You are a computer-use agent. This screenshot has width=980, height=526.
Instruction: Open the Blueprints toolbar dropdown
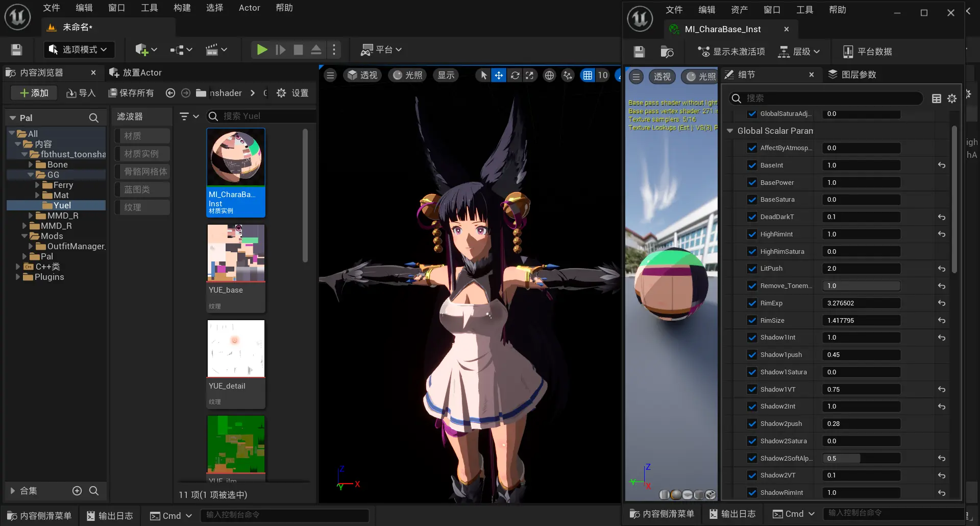[x=181, y=50]
